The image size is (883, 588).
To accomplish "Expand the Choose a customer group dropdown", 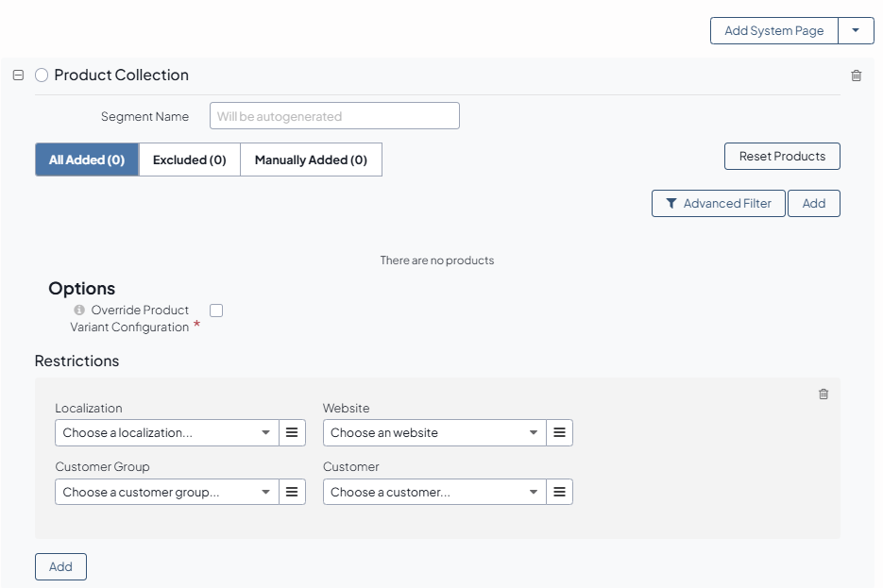I will point(167,492).
